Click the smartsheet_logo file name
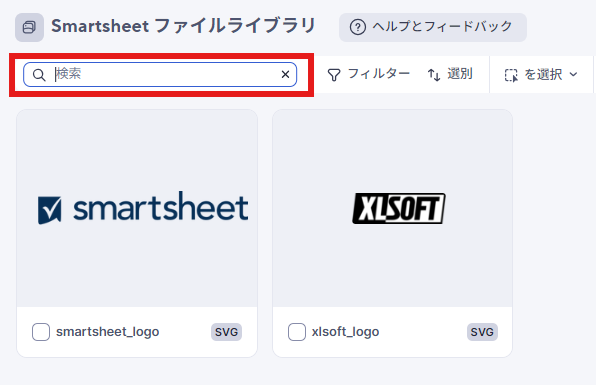The image size is (596, 385). pyautogui.click(x=108, y=332)
